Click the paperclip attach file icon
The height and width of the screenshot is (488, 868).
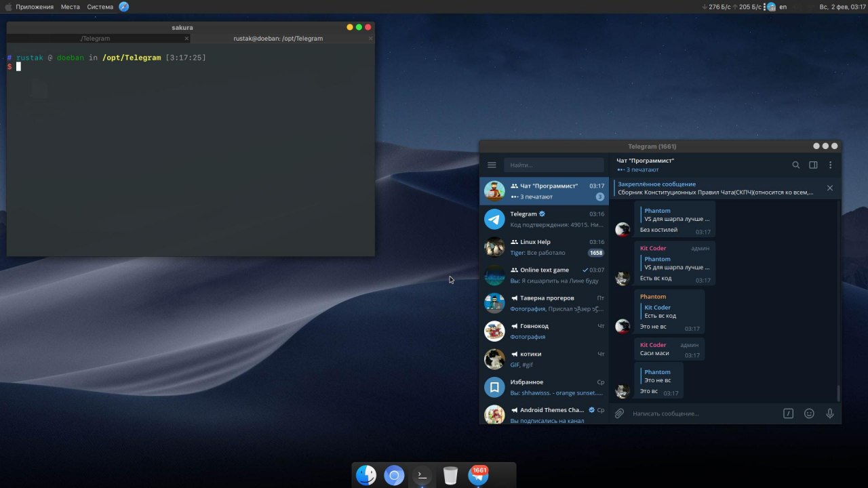click(x=619, y=413)
